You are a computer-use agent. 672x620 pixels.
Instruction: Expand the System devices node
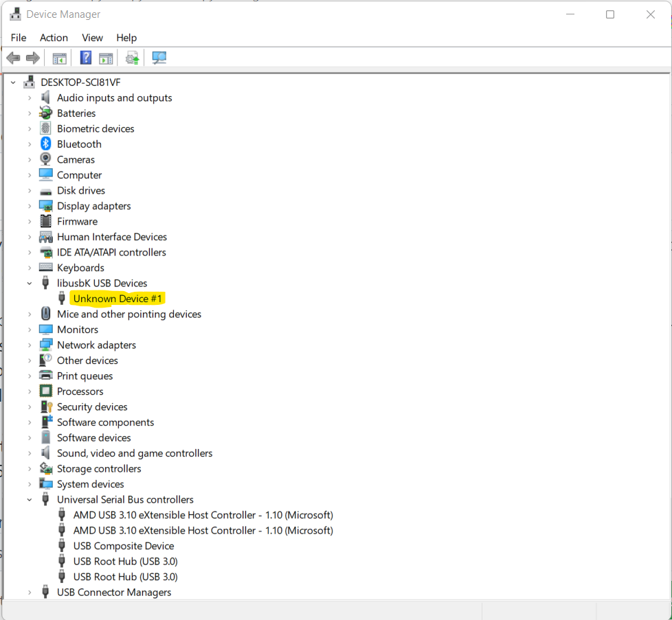(30, 484)
